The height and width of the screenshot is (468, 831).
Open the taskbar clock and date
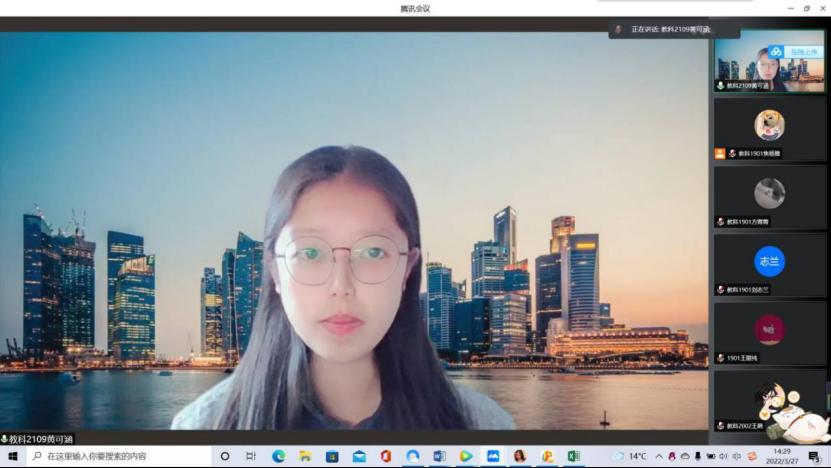pyautogui.click(x=782, y=456)
